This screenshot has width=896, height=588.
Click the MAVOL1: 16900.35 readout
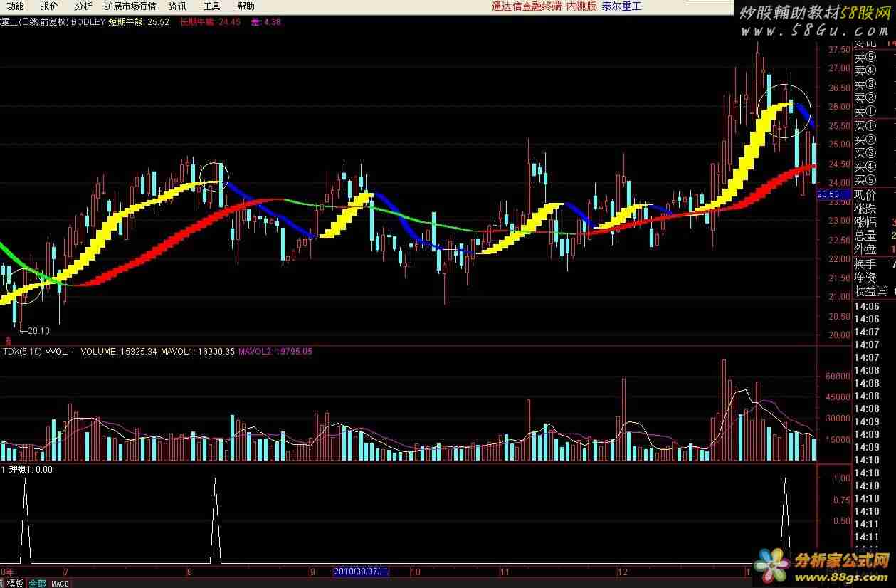point(198,351)
